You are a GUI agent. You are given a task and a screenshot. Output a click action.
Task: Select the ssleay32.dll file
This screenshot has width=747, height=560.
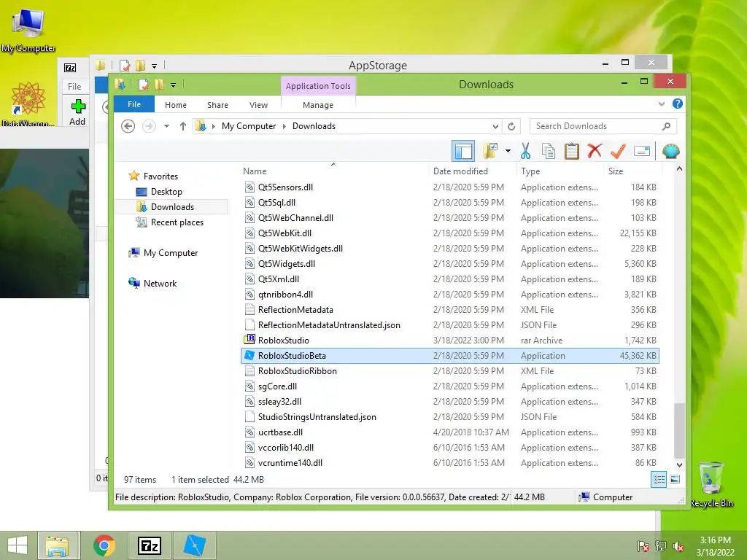(x=450, y=402)
